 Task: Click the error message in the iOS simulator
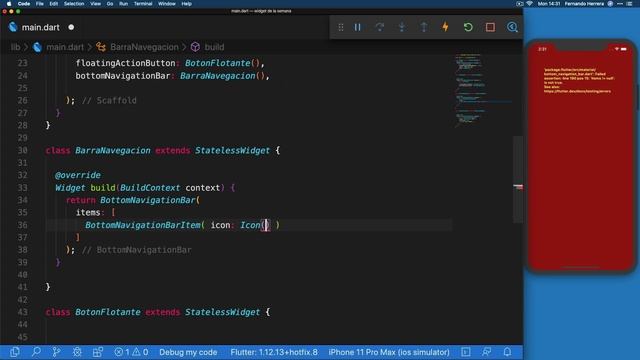[x=579, y=80]
